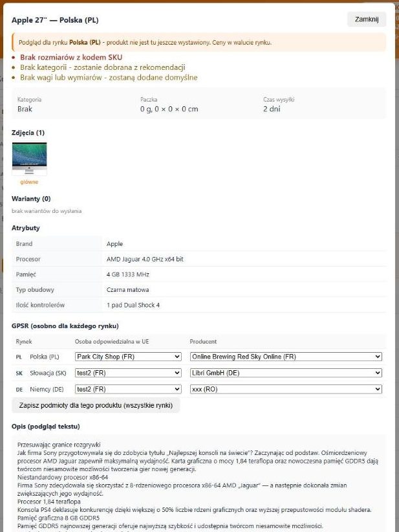Click 'brak wariantów do wysłania' note
Image resolution: width=399 pixels, height=532 pixels.
[47, 211]
